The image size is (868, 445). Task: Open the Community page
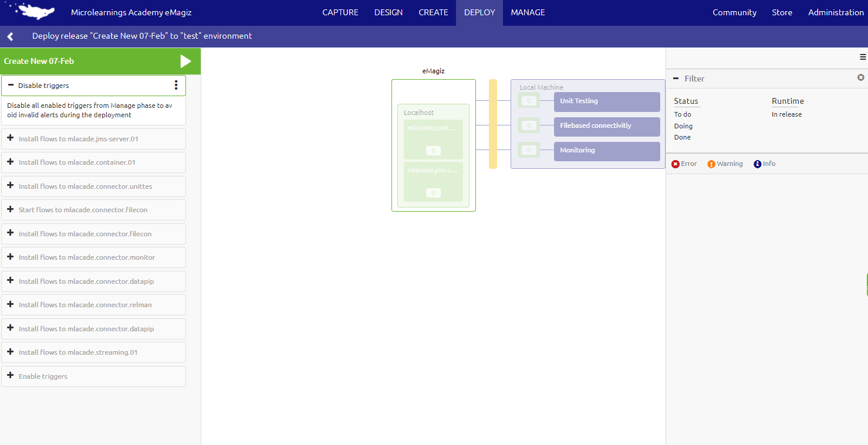pos(734,12)
